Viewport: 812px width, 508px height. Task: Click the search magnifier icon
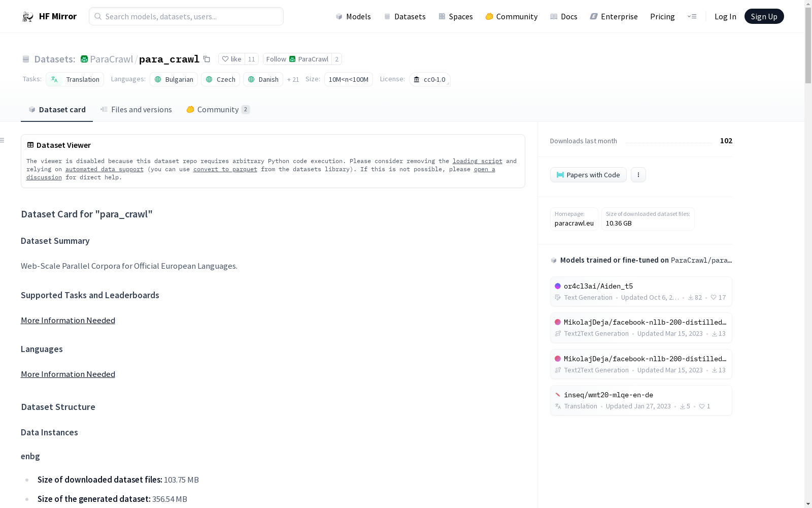[x=98, y=16]
